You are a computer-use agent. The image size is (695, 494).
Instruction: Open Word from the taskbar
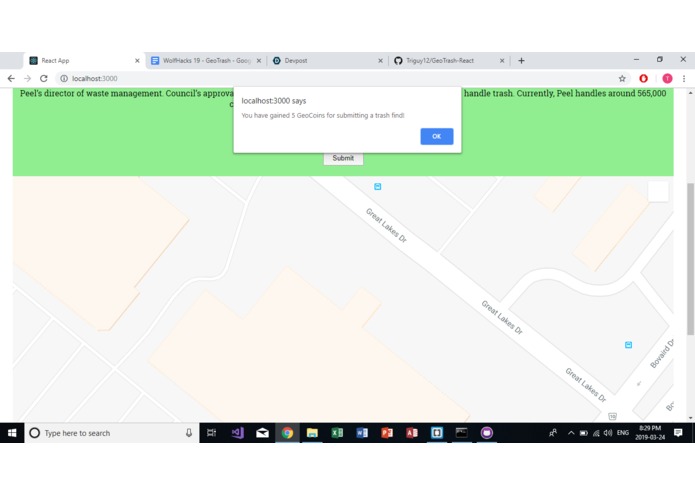click(362, 433)
